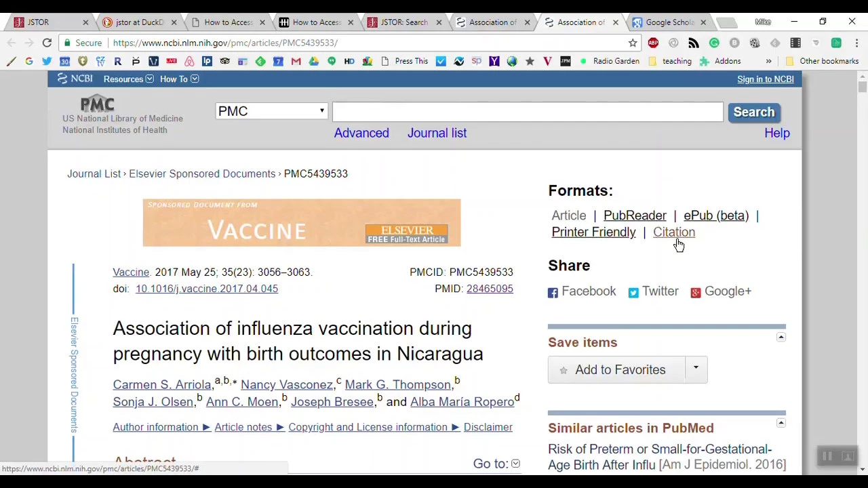Click the PMC logo
Image resolution: width=868 pixels, height=488 pixels.
tap(98, 104)
